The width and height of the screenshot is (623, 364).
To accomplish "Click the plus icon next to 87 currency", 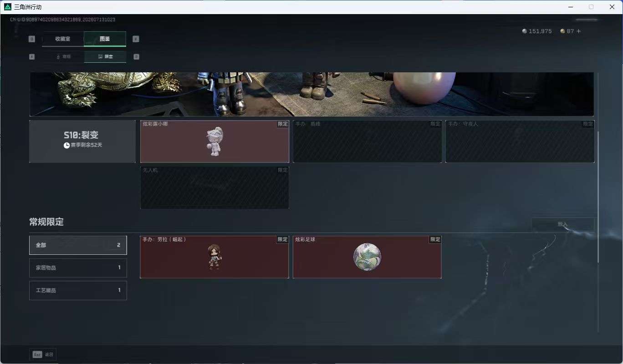I will click(x=579, y=31).
